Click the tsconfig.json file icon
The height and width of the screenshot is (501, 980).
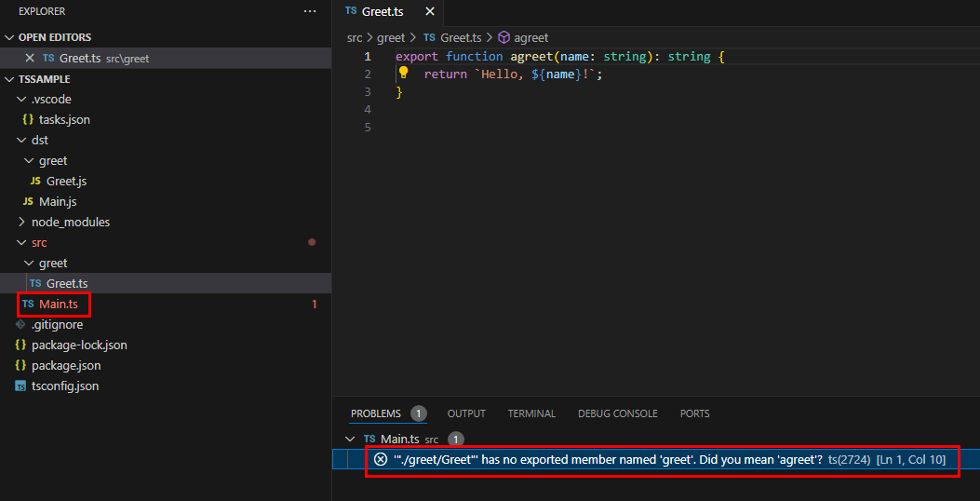[20, 386]
